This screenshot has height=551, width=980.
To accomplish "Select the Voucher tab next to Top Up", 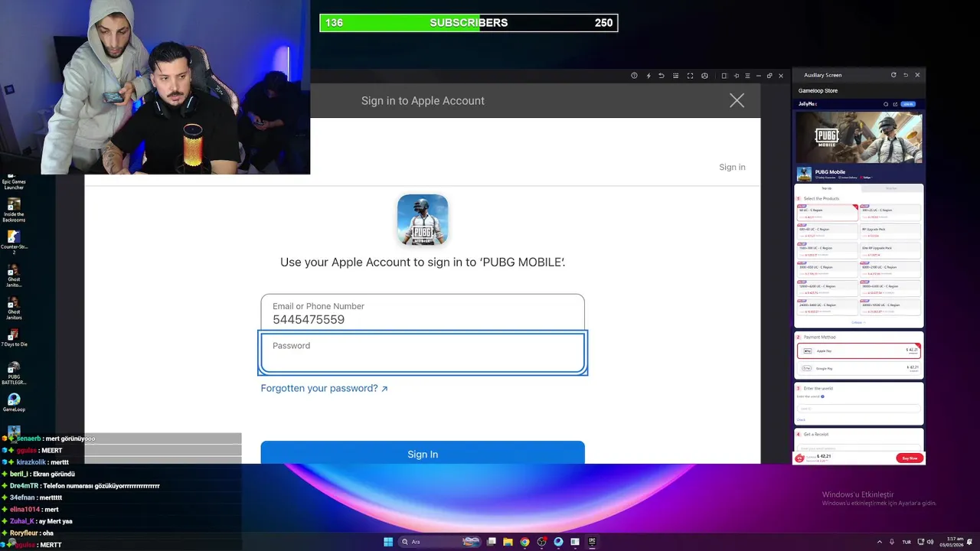I will 891,188.
